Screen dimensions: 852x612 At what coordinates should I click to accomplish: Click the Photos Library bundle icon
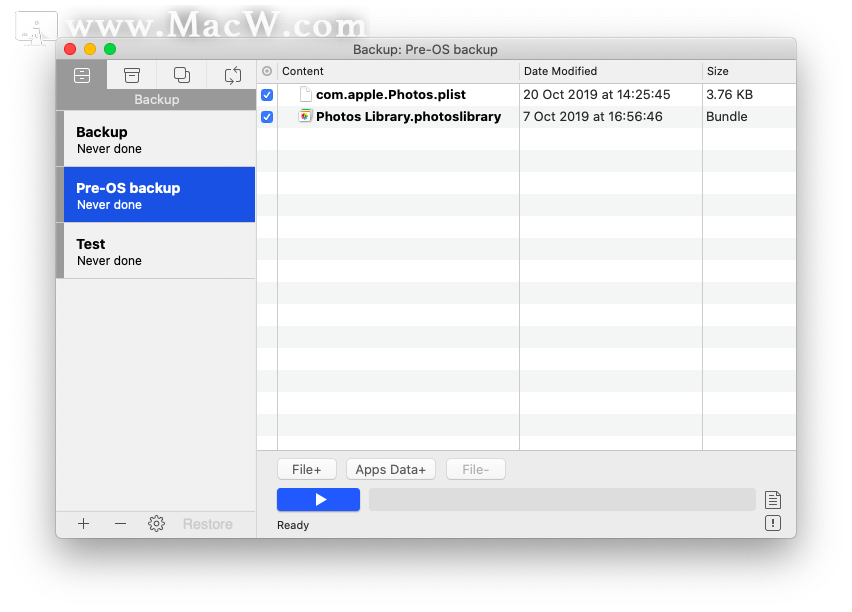(x=305, y=116)
